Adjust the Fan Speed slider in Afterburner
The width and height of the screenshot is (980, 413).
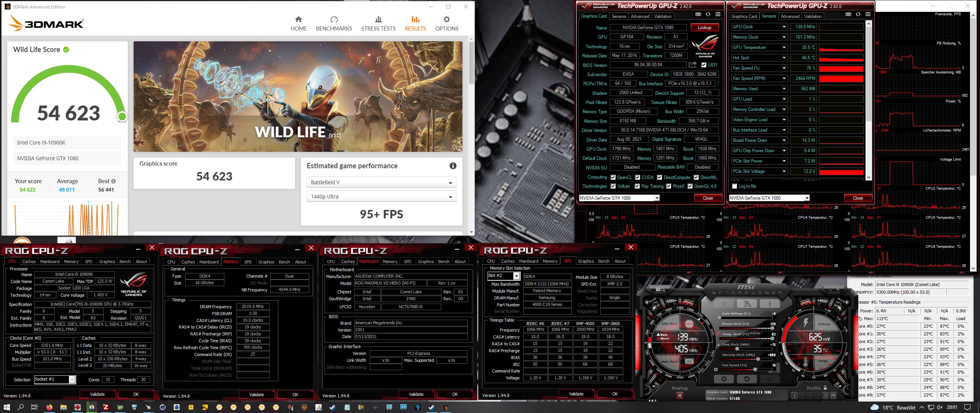(x=746, y=369)
